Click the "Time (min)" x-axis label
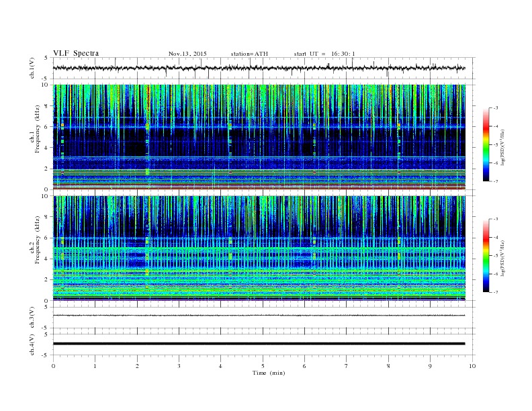 coord(269,373)
